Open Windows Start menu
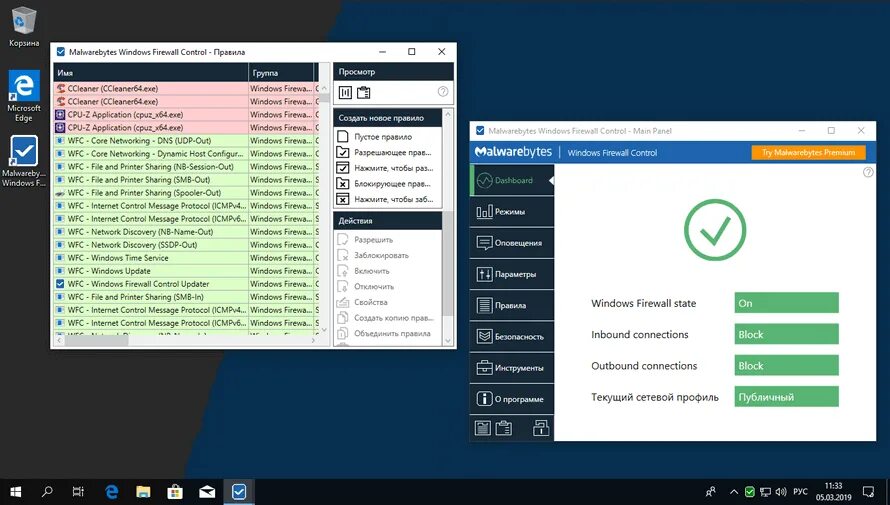The height and width of the screenshot is (505, 890). pyautogui.click(x=15, y=491)
